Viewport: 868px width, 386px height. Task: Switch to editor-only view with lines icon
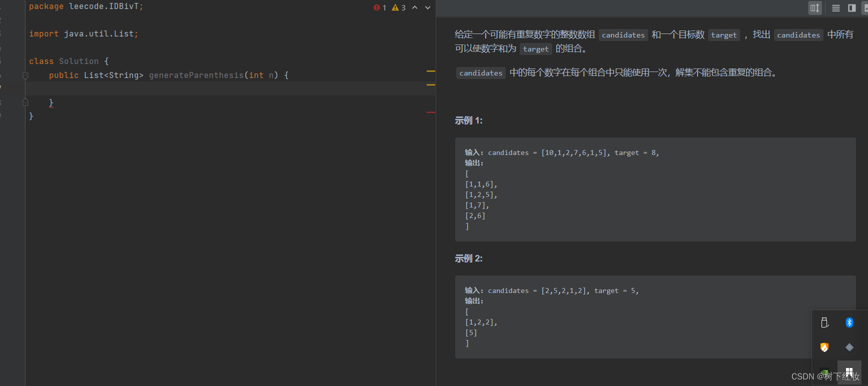click(836, 8)
